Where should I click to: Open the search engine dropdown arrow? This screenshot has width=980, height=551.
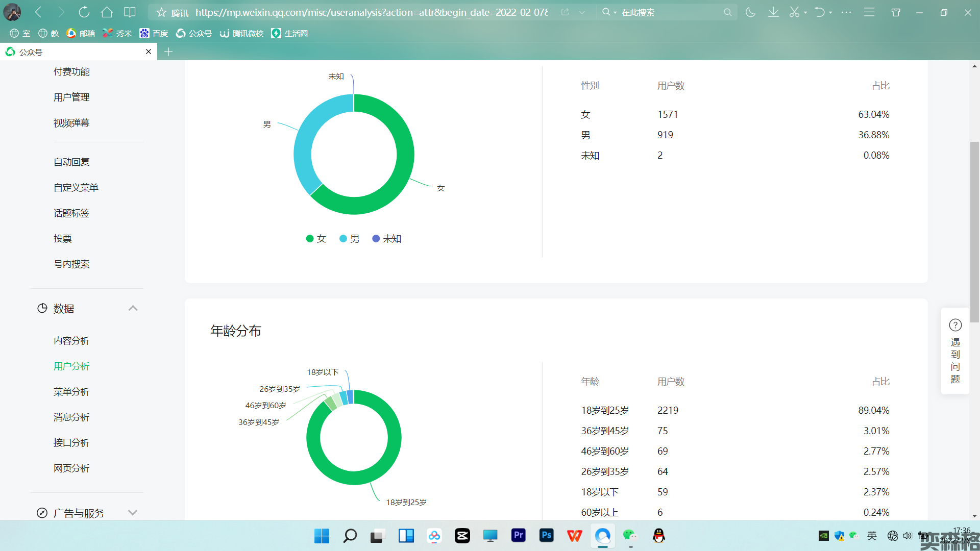[x=615, y=12]
